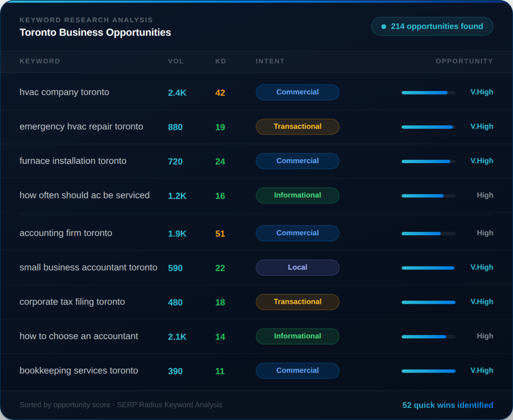Select how to choose an accountant keyword
This screenshot has height=420, width=513.
(x=79, y=336)
